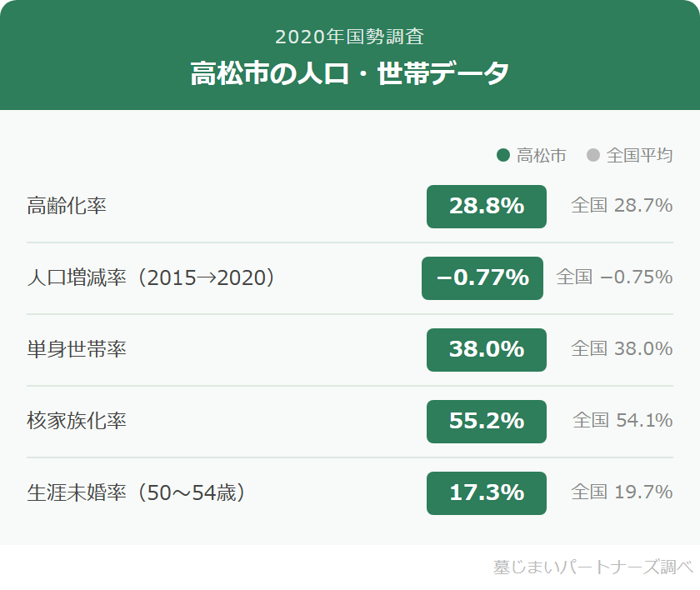Click the gray 全国平均 legend dot

593,155
